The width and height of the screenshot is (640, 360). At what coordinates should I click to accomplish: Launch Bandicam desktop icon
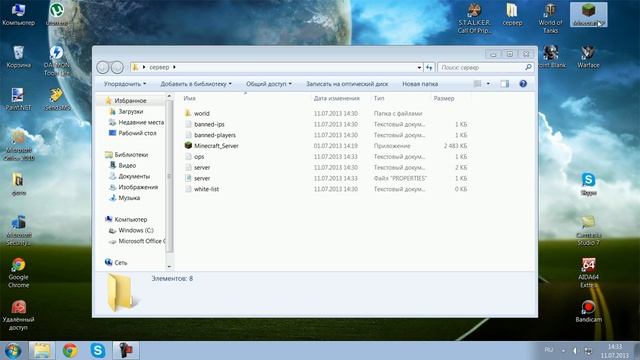click(588, 311)
